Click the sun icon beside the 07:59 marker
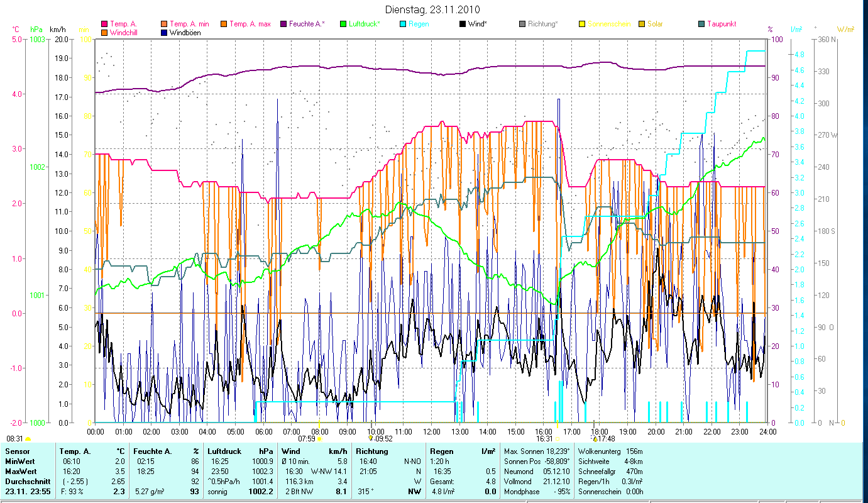The height and width of the screenshot is (503, 868). 320,439
